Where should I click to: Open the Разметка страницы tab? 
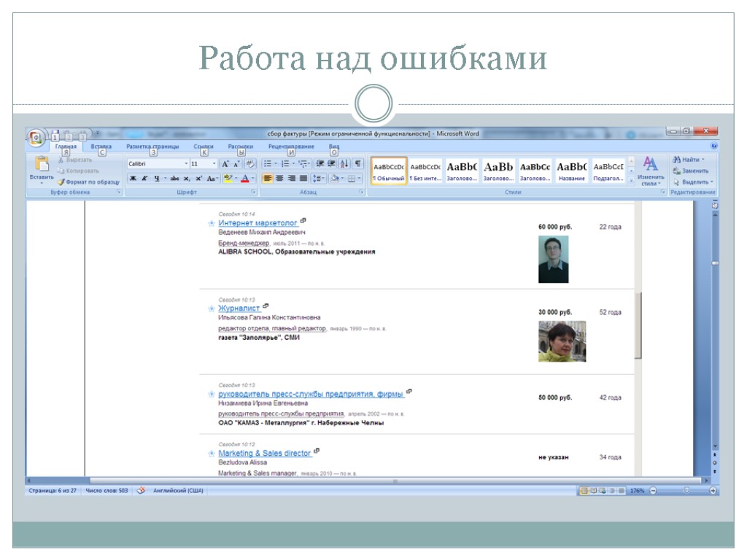tap(152, 147)
